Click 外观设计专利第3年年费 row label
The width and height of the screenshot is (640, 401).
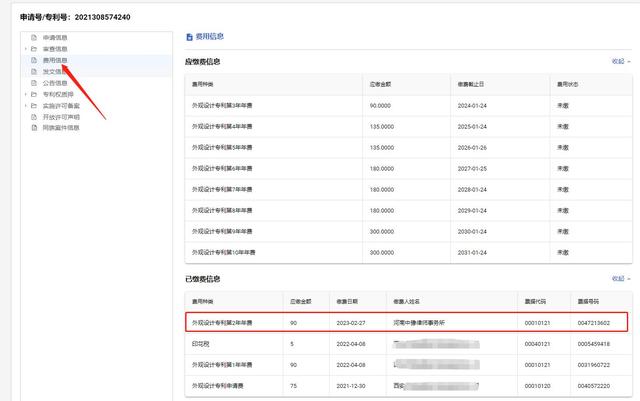click(222, 106)
